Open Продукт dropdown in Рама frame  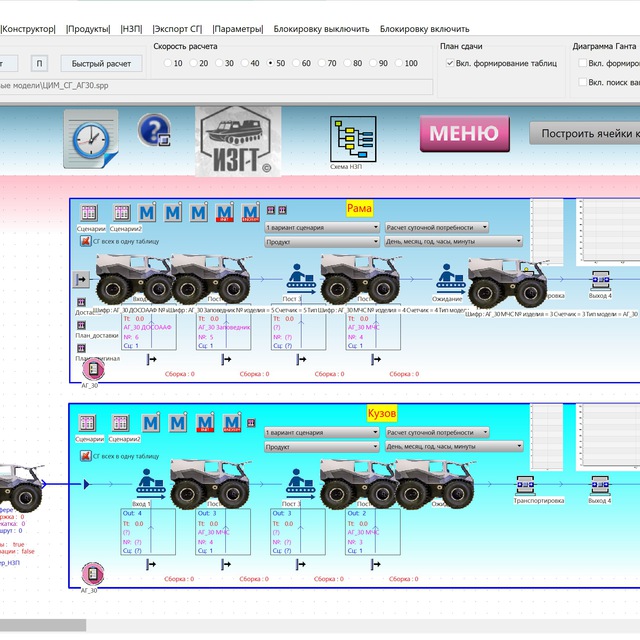pyautogui.click(x=322, y=242)
